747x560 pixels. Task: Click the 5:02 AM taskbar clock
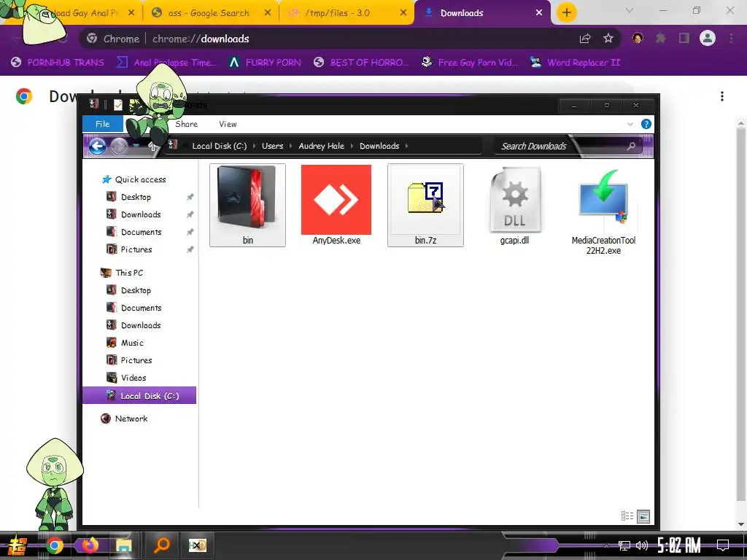click(678, 545)
